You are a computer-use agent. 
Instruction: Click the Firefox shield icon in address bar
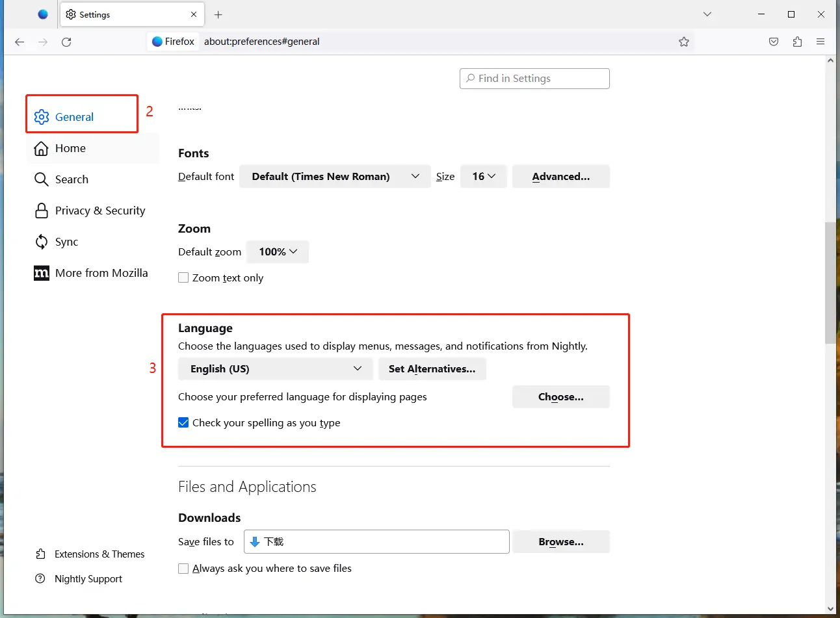tap(157, 41)
